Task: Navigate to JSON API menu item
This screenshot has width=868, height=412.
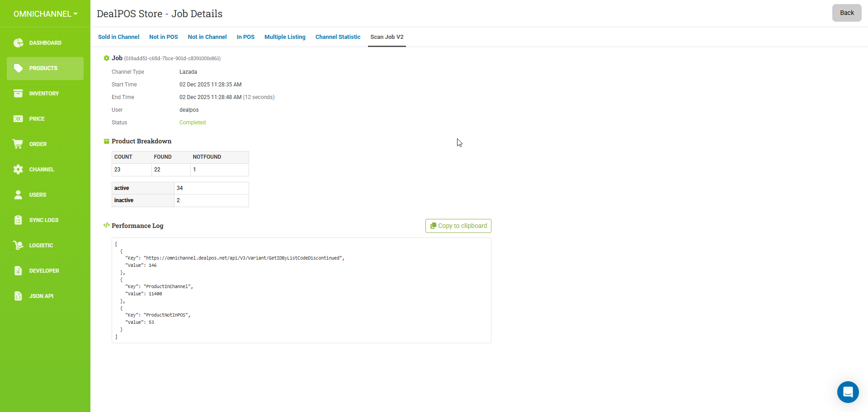Action: 45,296
